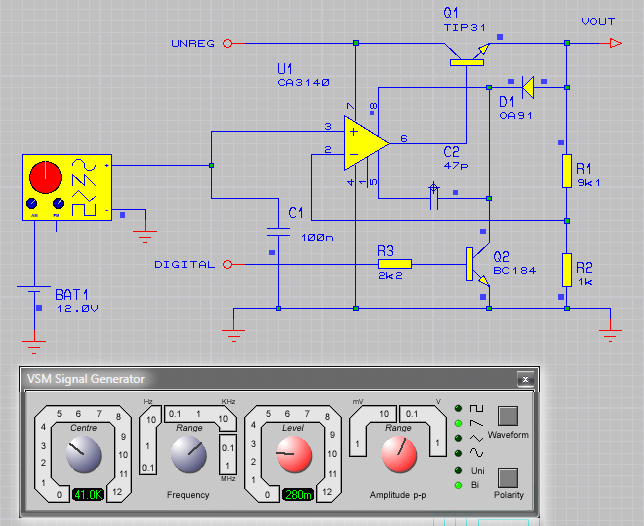Select resistor R2 1k body

coord(567,270)
